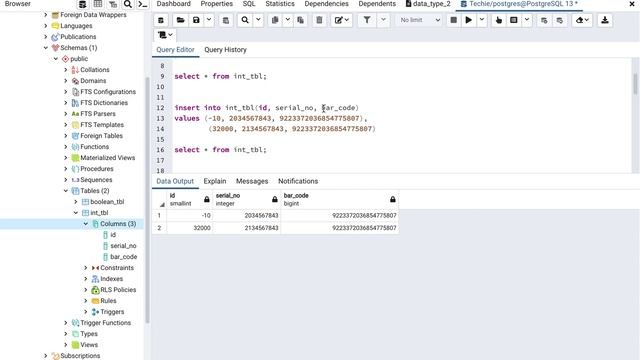
Task: Click the Commit transaction icon
Action: click(x=544, y=20)
